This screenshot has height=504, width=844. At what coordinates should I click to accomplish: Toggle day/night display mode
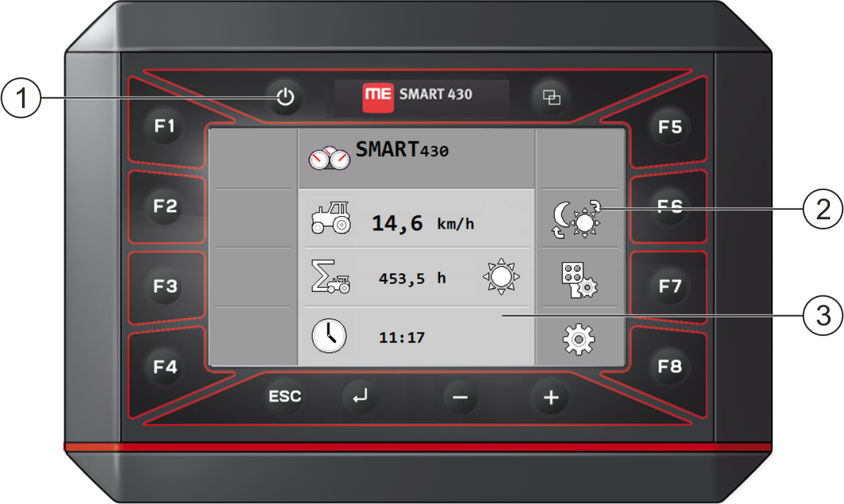[579, 219]
